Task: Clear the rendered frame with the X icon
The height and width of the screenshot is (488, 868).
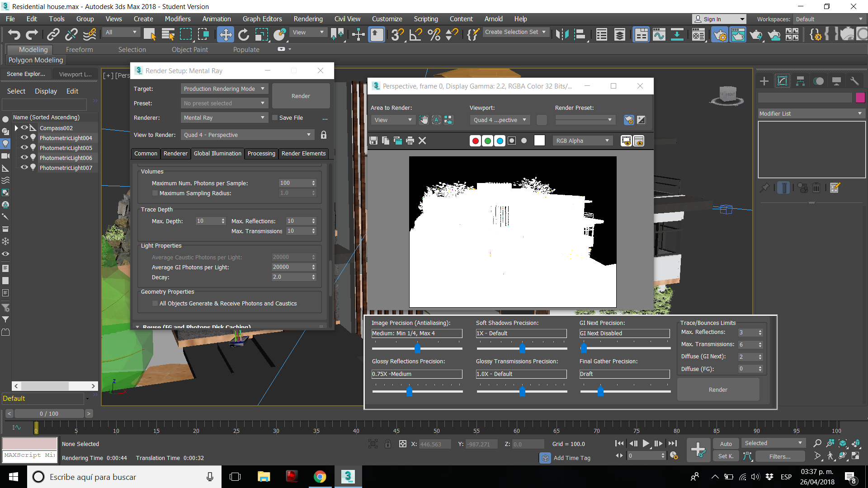Action: (x=422, y=141)
